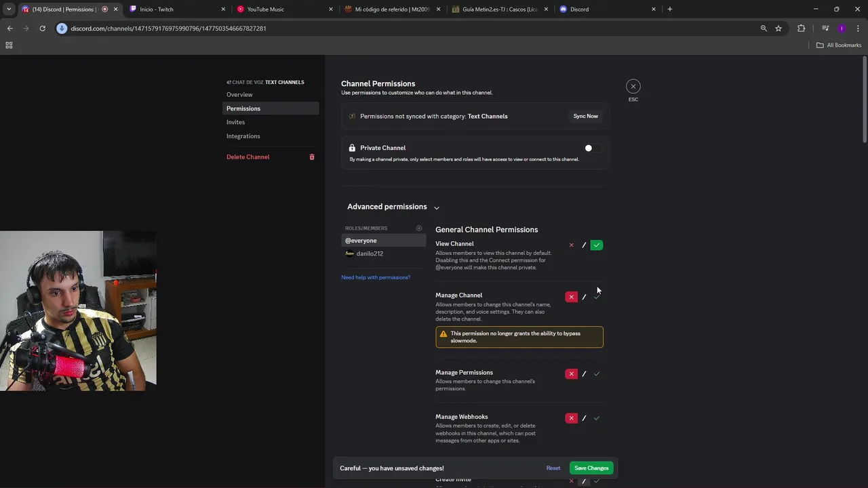The image size is (868, 488).
Task: Open the Chrome profile avatar
Action: (x=842, y=28)
